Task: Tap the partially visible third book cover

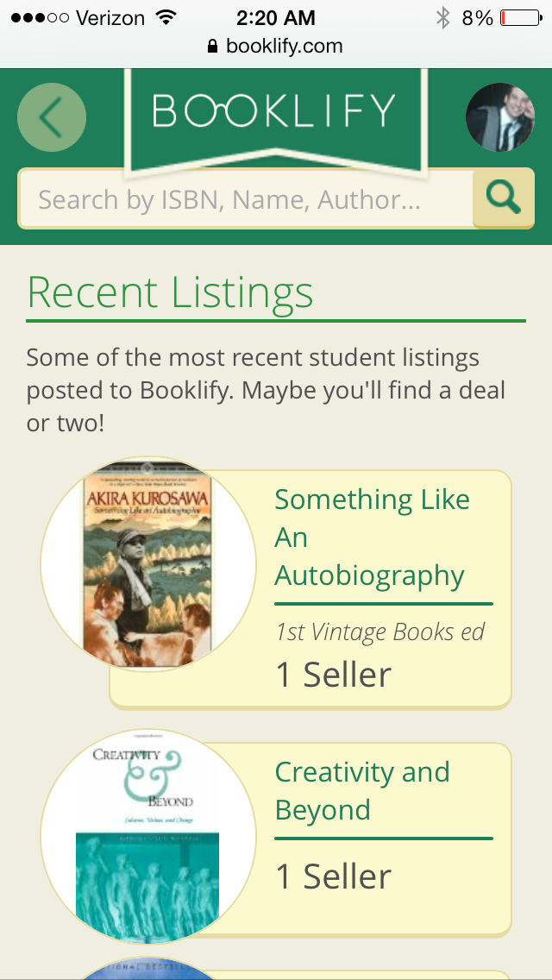Action: (x=148, y=970)
